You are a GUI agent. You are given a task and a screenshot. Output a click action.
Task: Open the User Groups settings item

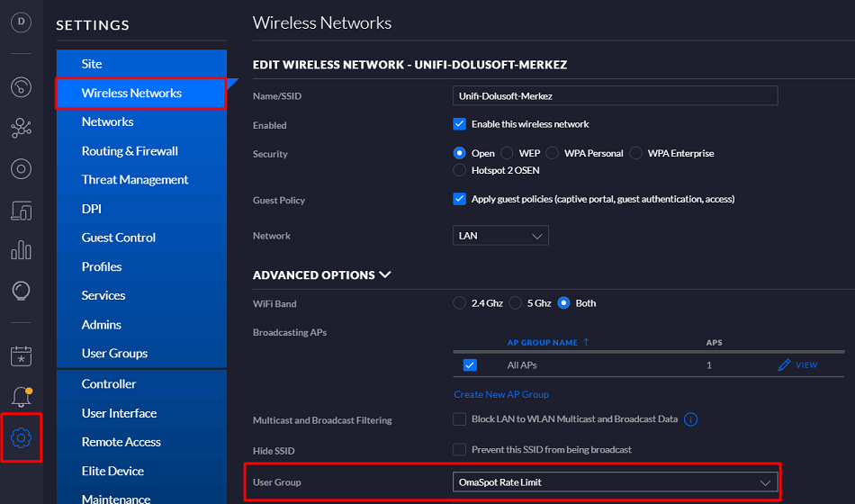coord(141,353)
